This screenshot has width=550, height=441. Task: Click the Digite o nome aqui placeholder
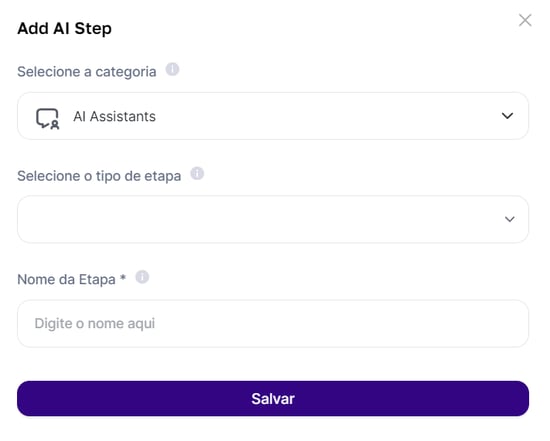pyautogui.click(x=95, y=323)
